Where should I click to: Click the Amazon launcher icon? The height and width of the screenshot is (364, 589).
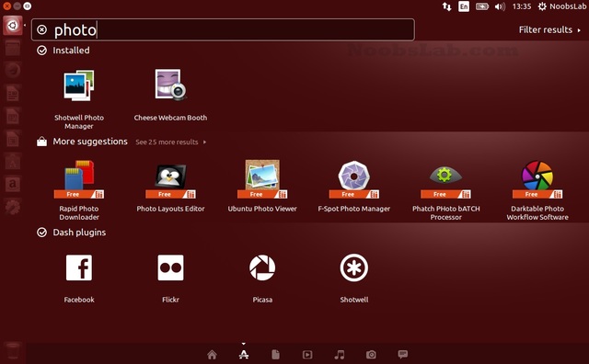coord(12,184)
